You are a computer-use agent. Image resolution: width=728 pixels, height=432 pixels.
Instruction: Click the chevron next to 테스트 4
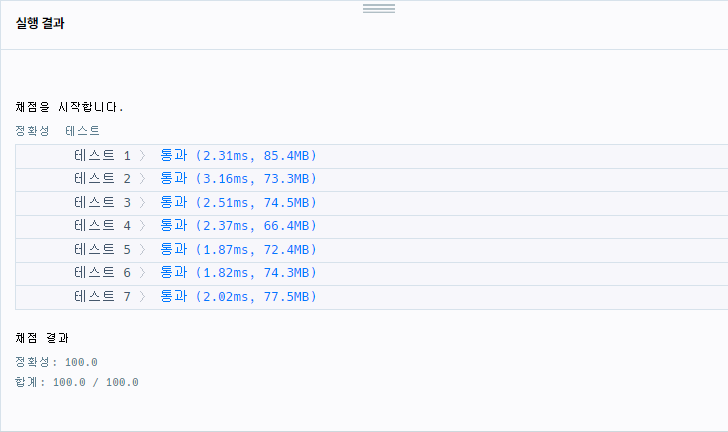pyautogui.click(x=143, y=226)
